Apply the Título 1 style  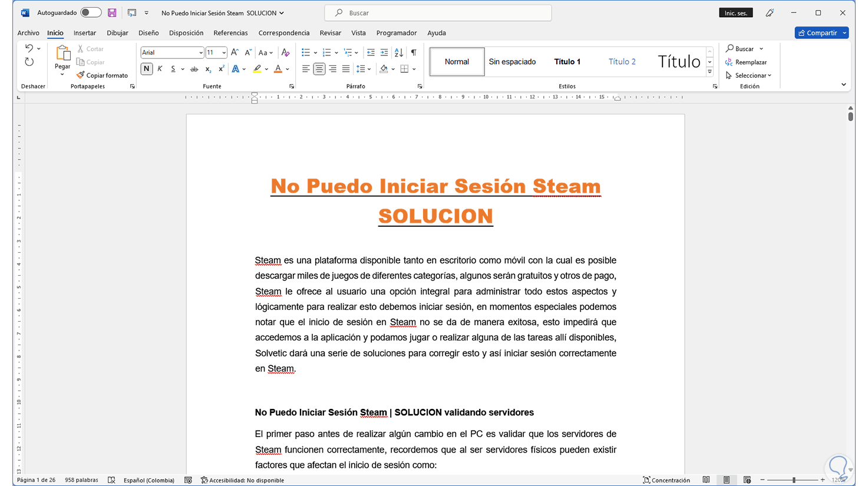coord(567,62)
